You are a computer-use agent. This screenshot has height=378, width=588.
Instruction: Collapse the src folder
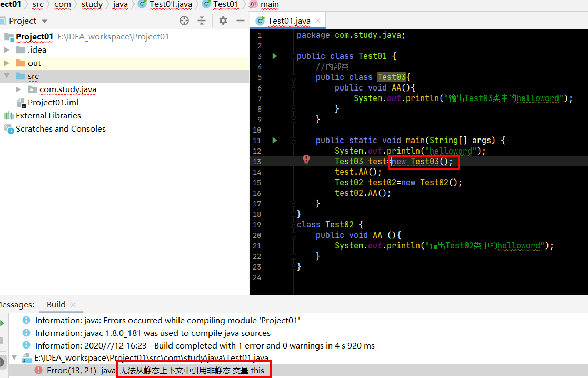6,76
